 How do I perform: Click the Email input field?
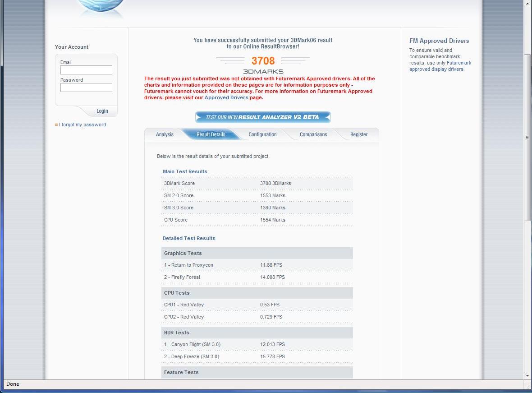(86, 69)
